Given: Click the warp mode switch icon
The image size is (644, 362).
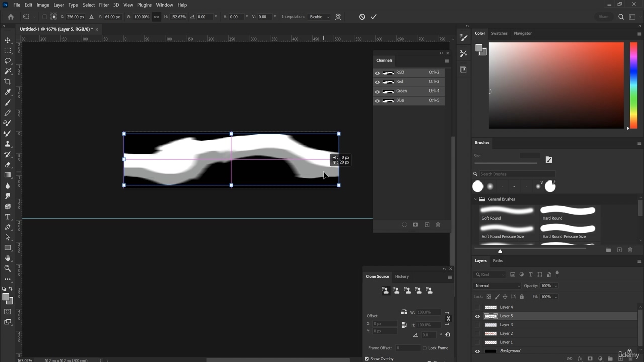Looking at the screenshot, I should tap(338, 17).
